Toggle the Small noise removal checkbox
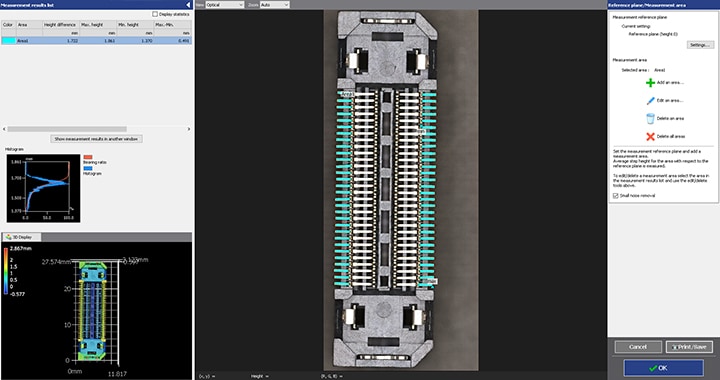 click(x=615, y=196)
